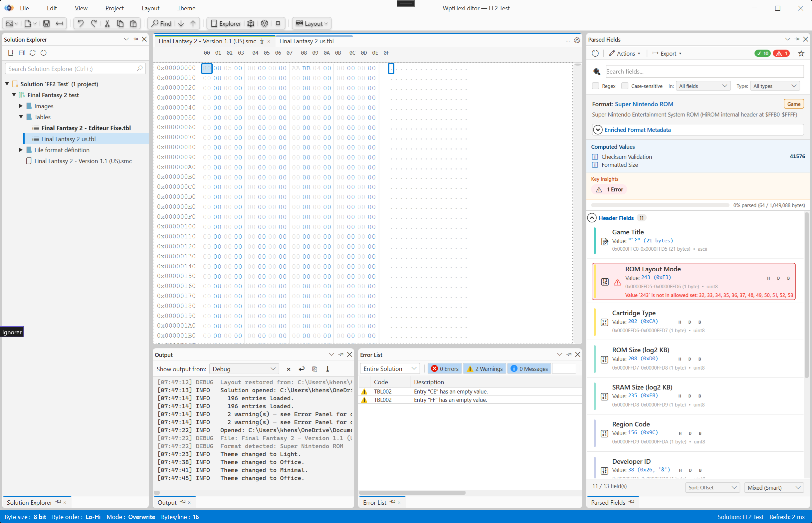The image size is (812, 523).
Task: Open the Theme menu
Action: coord(186,8)
